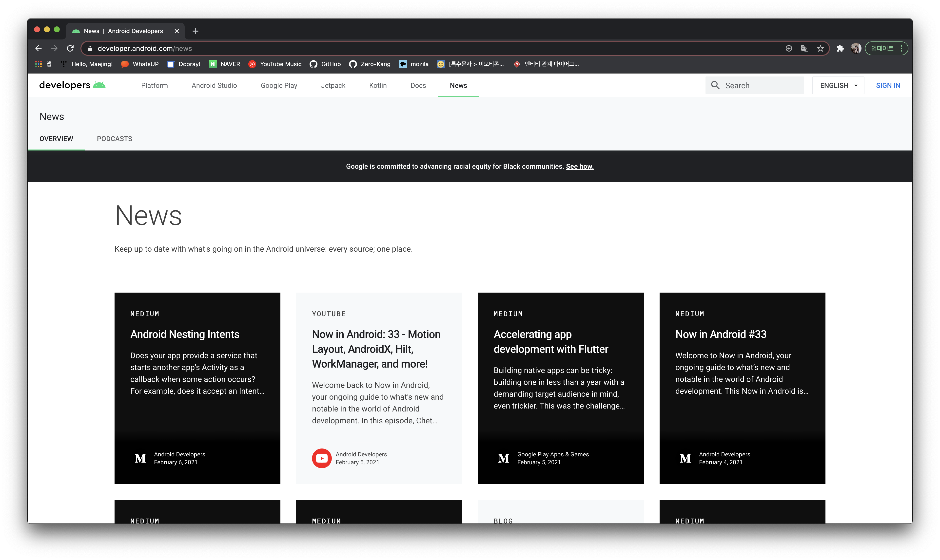Viewport: 940px width, 560px height.
Task: Open a new browser tab
Action: 195,31
